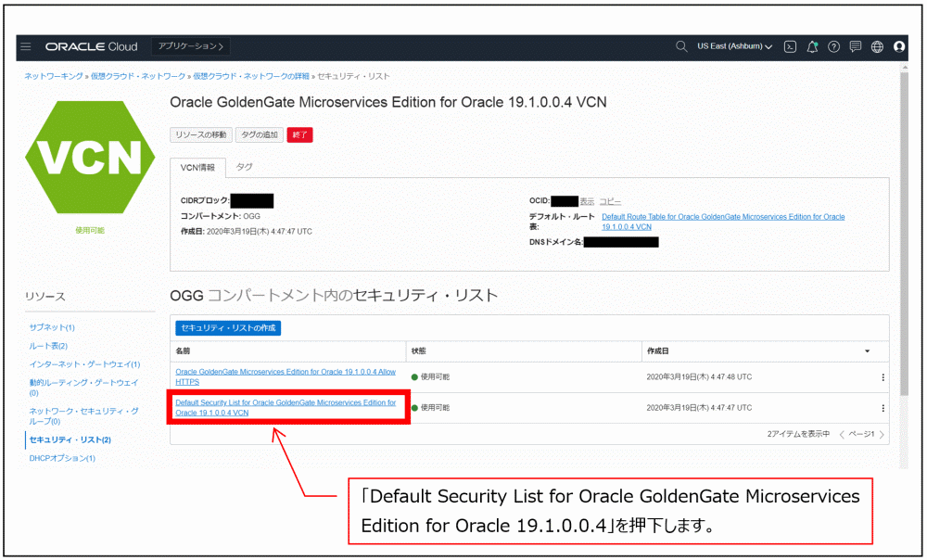Open the アプリケーション dropdown
927x560 pixels.
191,46
